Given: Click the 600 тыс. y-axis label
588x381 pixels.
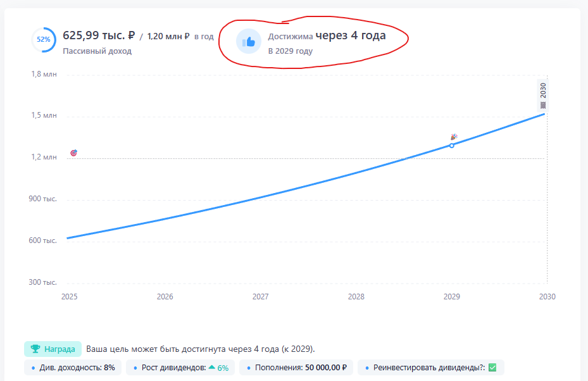Looking at the screenshot, I should (43, 240).
